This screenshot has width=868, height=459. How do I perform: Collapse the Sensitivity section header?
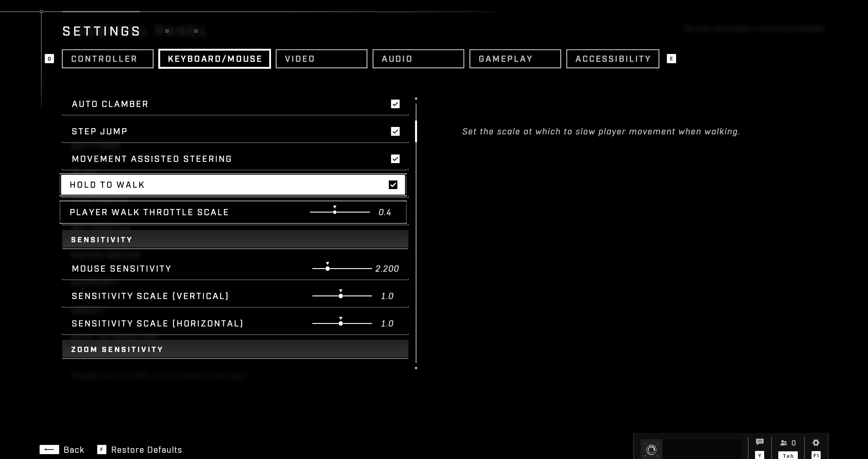pos(235,239)
